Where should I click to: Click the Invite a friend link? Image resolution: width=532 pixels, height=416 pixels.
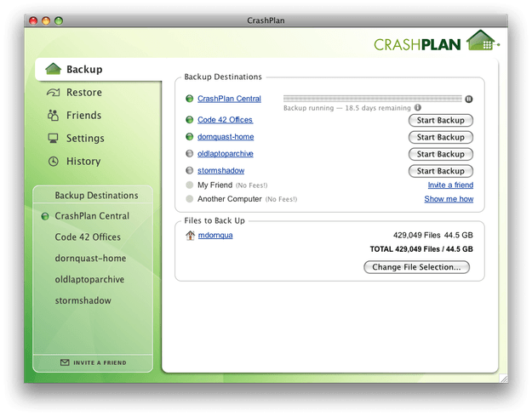coord(450,185)
